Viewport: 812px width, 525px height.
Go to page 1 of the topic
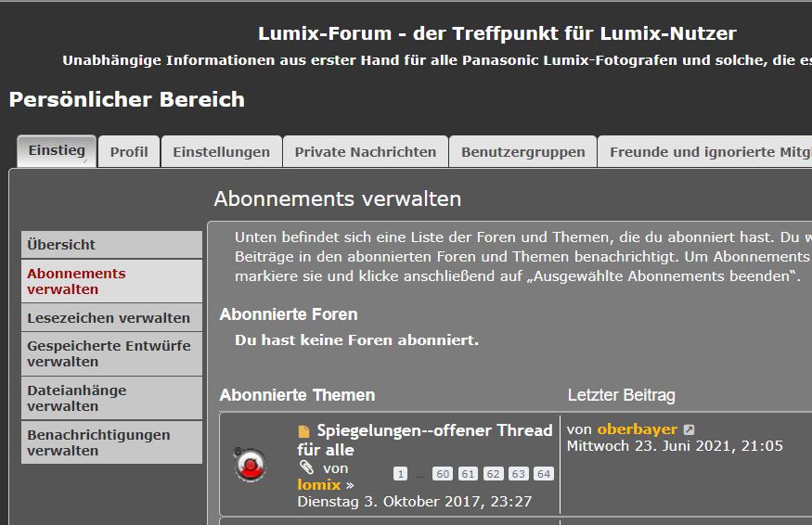400,474
